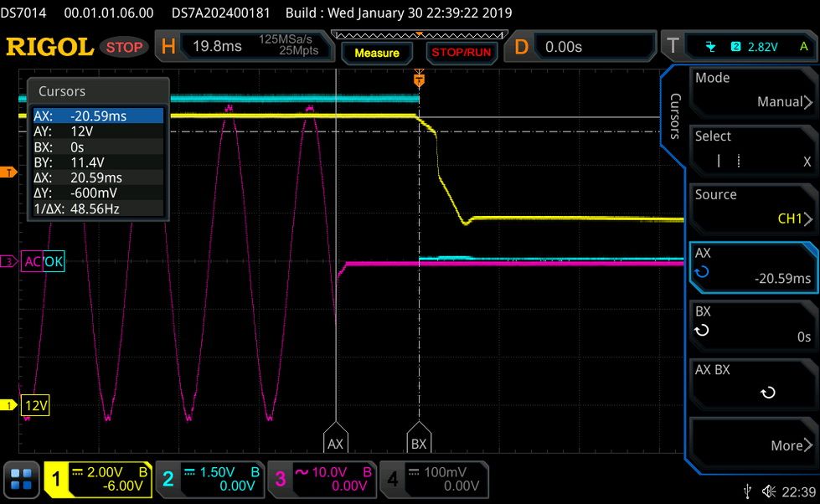Tap the trigger source channel 2 badge

point(735,47)
